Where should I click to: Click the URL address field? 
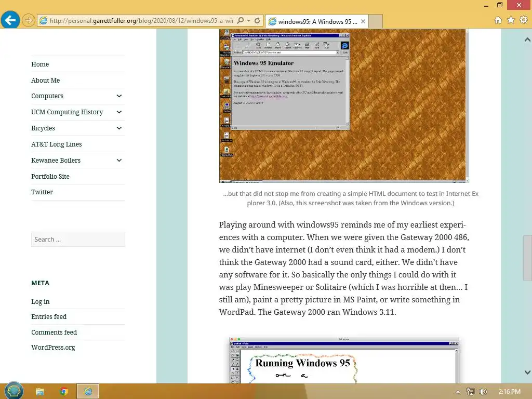(142, 21)
